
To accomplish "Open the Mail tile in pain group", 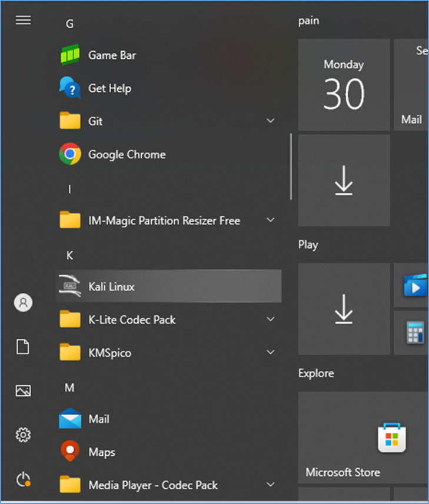I will tap(411, 85).
